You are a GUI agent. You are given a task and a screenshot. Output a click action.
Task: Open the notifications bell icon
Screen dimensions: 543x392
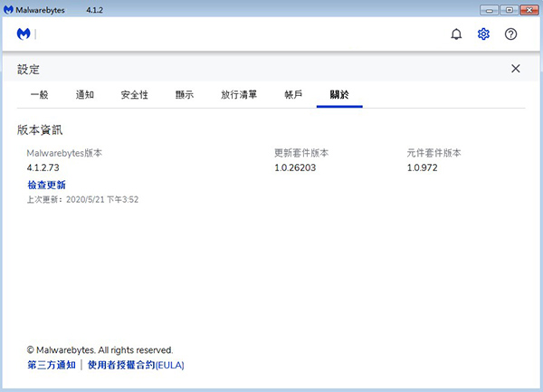click(456, 33)
